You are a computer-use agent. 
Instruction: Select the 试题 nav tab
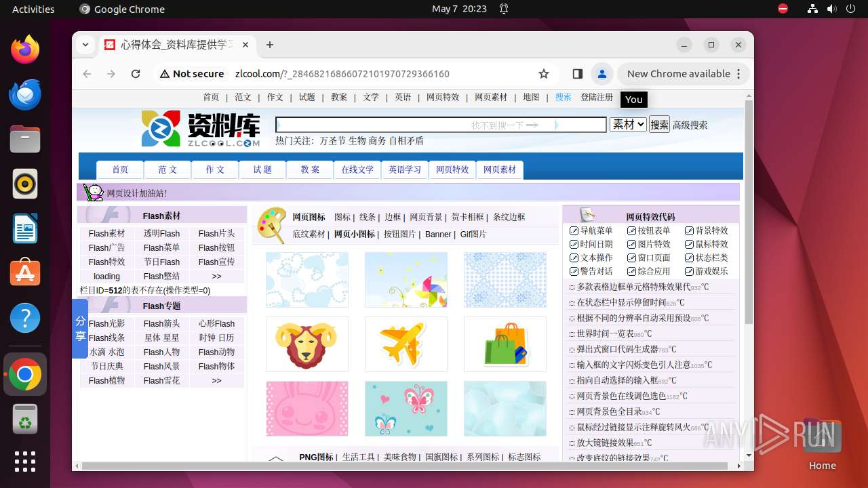tap(262, 169)
